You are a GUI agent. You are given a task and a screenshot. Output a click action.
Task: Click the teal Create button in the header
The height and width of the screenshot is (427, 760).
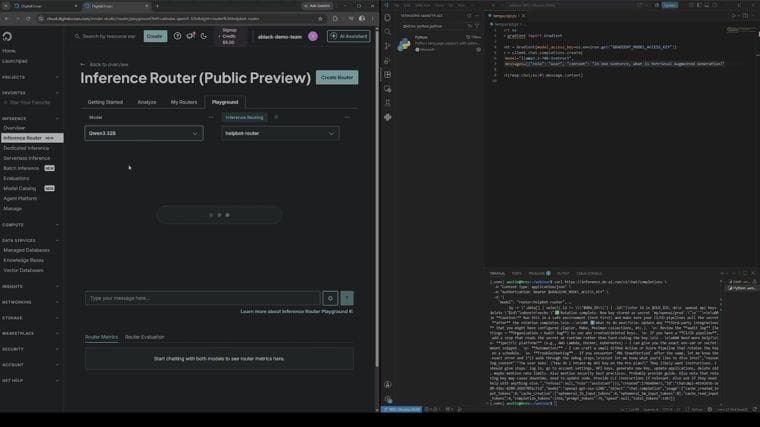155,36
